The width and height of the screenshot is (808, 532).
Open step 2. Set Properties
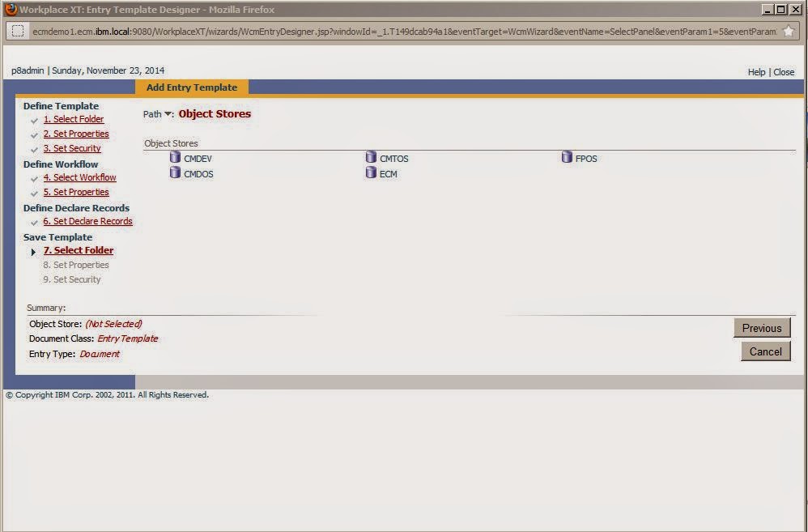tap(75, 134)
